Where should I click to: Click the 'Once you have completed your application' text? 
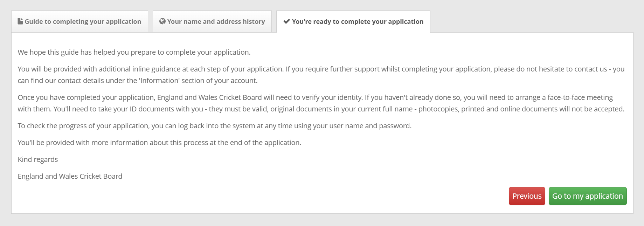[86, 97]
